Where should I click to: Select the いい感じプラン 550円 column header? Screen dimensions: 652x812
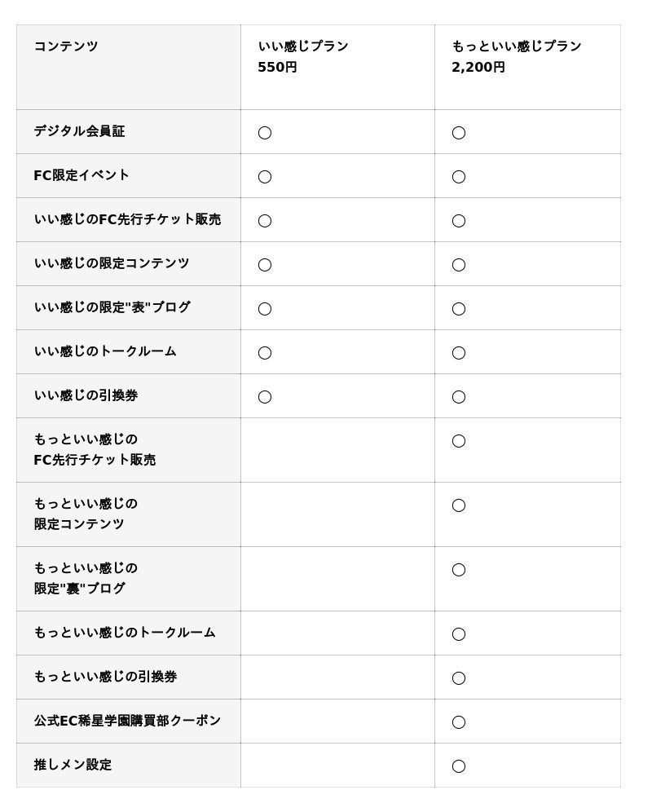pyautogui.click(x=303, y=57)
